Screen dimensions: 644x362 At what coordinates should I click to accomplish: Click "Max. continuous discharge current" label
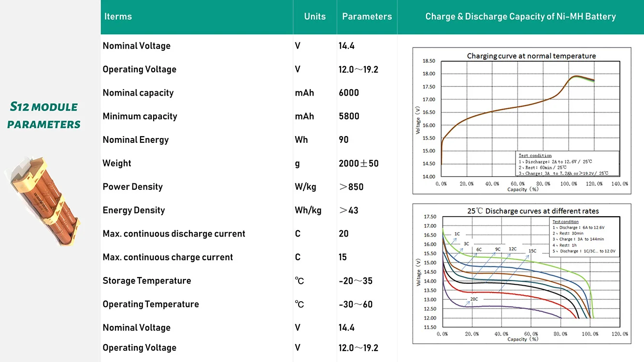tap(173, 234)
